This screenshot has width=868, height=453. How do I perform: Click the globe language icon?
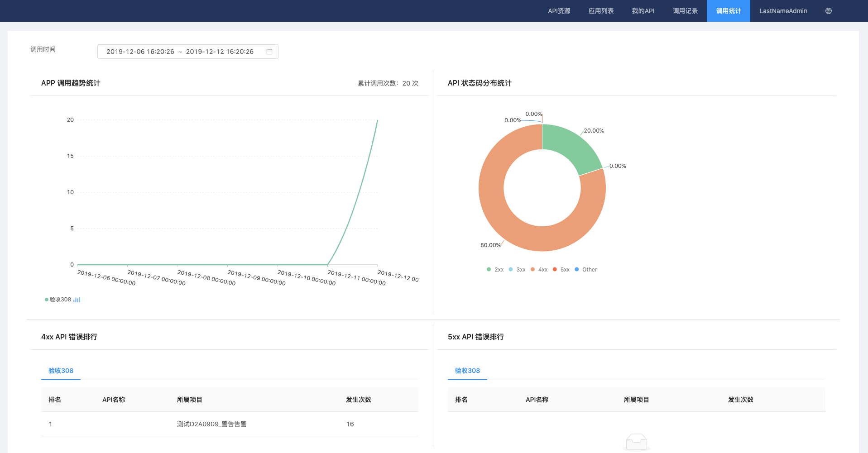click(x=828, y=11)
